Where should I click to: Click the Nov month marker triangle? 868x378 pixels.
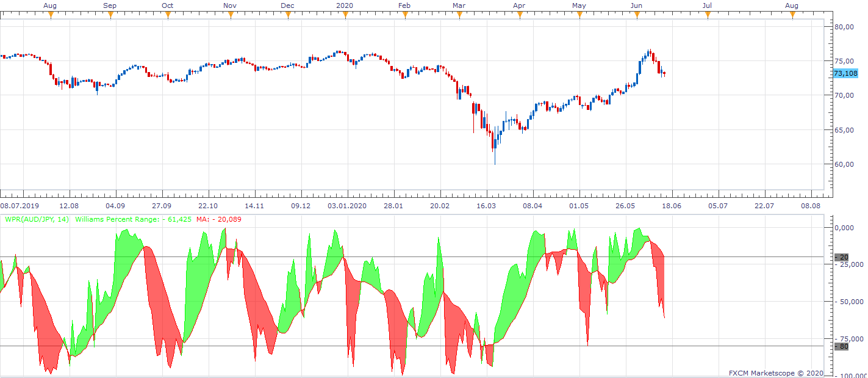[231, 15]
